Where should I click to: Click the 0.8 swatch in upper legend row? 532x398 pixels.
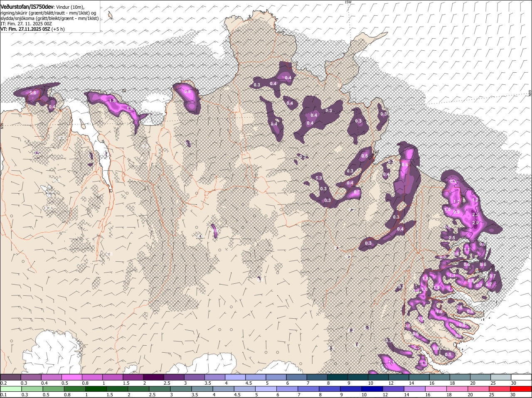tap(92, 377)
